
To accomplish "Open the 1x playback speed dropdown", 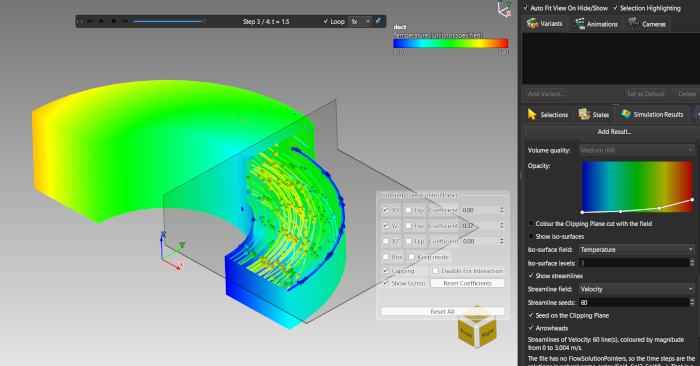I will tap(360, 21).
